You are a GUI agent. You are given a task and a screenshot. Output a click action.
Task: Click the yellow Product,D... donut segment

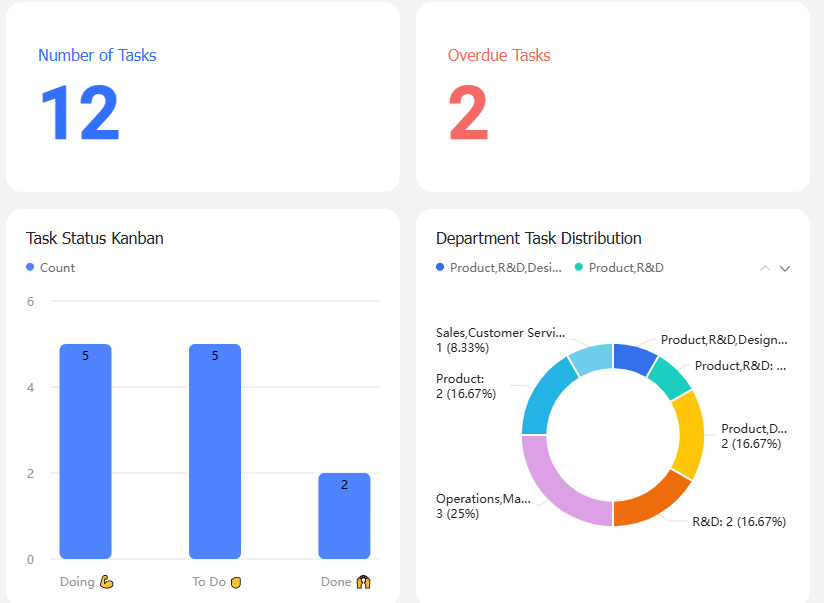[x=690, y=435]
